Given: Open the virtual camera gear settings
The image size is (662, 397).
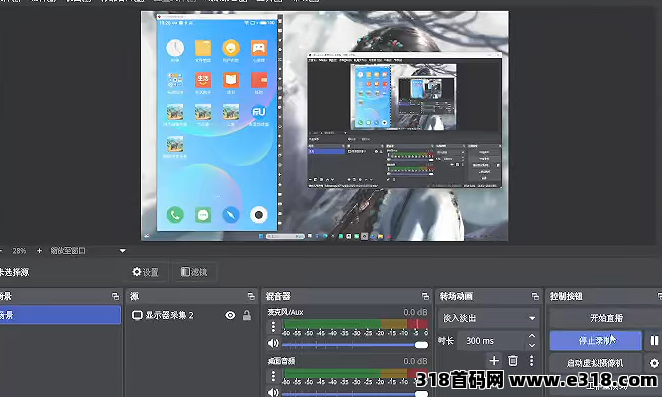Looking at the screenshot, I should pyautogui.click(x=654, y=363).
